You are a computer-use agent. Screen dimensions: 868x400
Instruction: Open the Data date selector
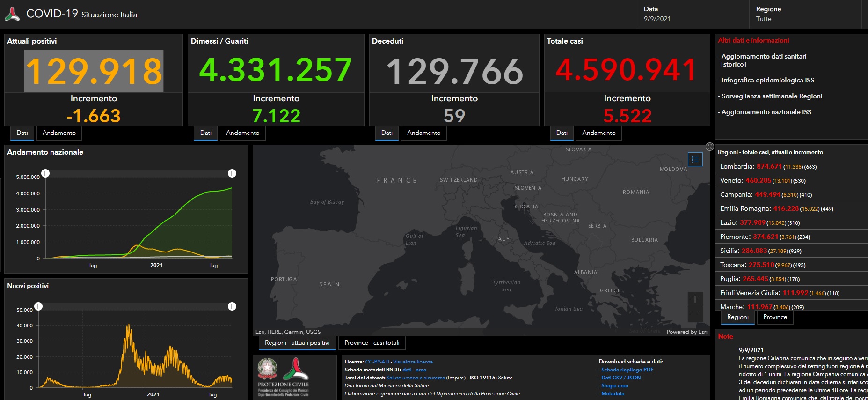click(x=657, y=19)
